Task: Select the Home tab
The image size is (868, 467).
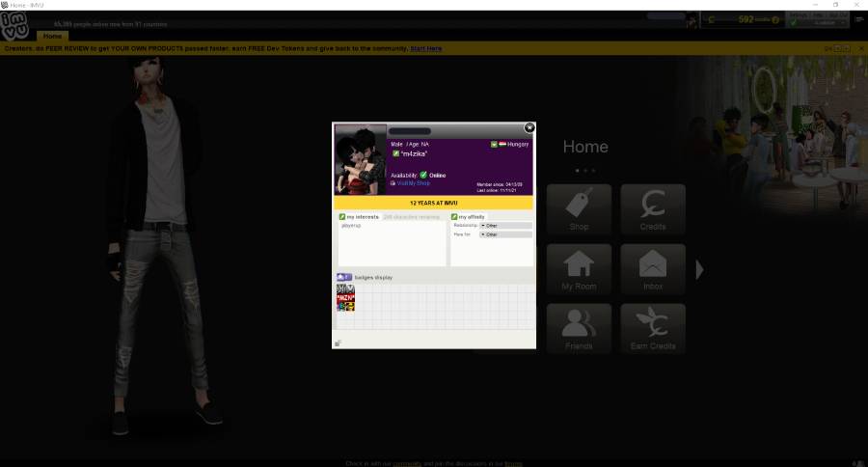Action: pos(53,36)
